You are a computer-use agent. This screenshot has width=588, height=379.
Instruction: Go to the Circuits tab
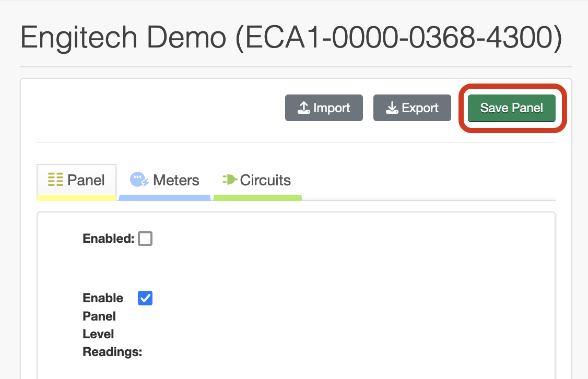pos(257,181)
